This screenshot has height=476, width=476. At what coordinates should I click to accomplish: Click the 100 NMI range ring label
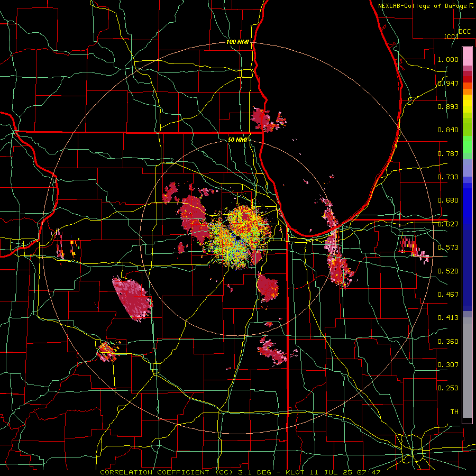coord(237,42)
